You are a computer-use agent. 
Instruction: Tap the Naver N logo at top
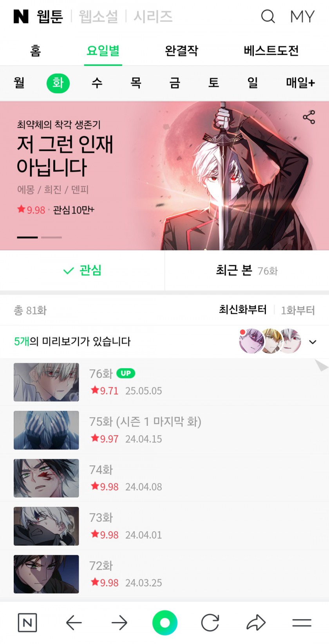[x=21, y=16]
